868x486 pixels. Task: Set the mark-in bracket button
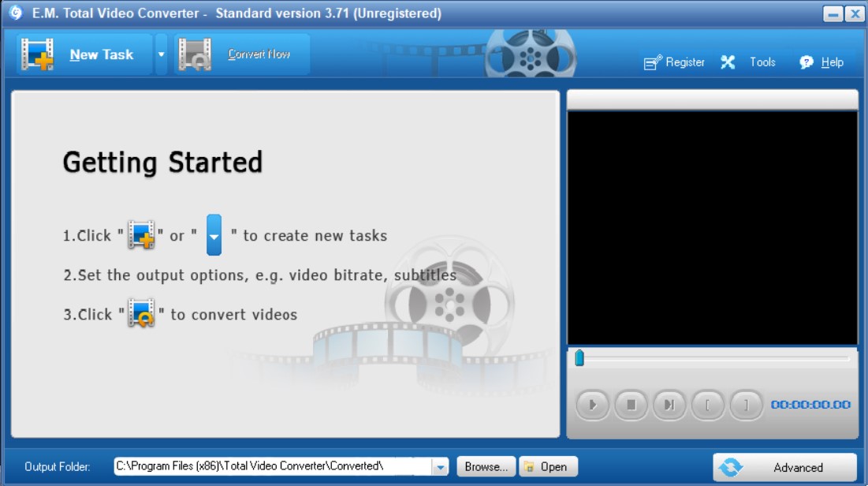click(x=708, y=405)
